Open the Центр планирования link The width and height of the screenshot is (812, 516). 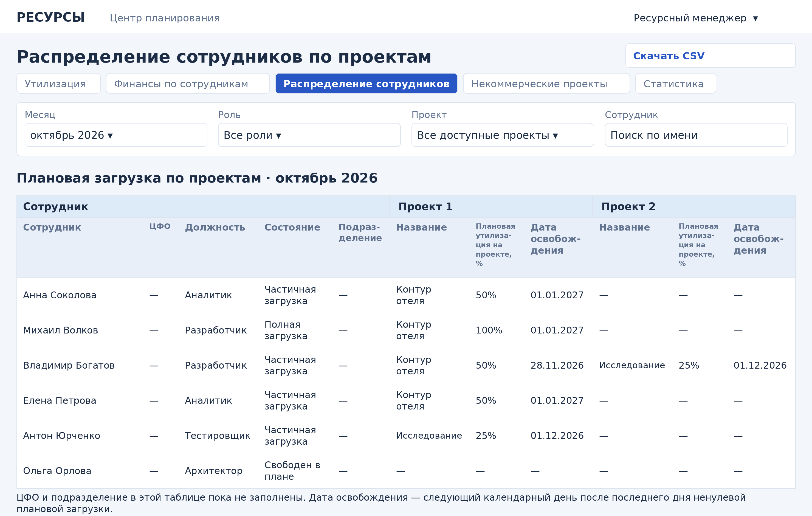pos(165,18)
